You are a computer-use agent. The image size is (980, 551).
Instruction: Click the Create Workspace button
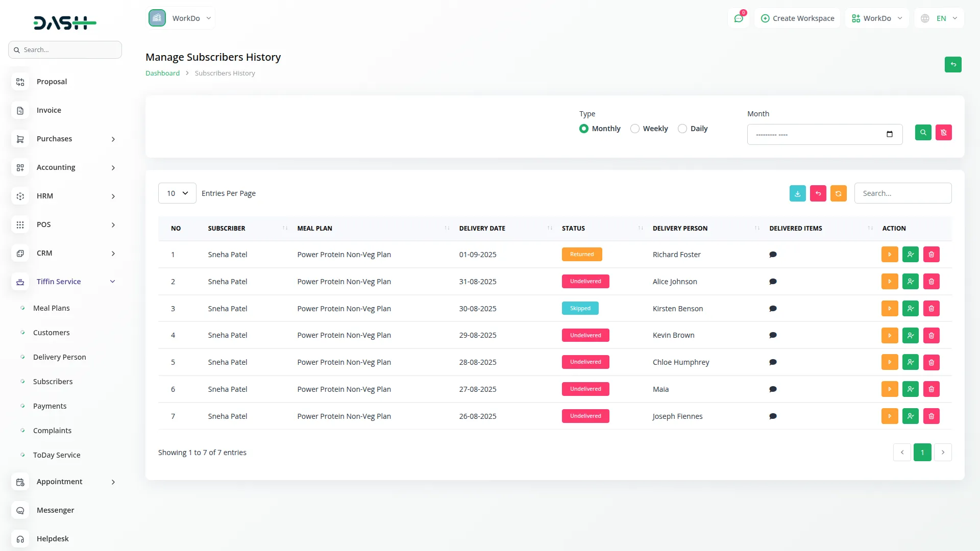pyautogui.click(x=797, y=18)
